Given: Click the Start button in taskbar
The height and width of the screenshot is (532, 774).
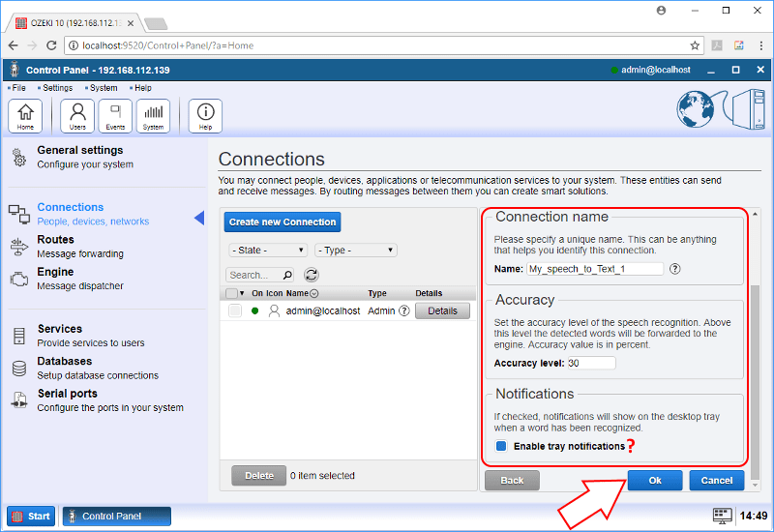Looking at the screenshot, I should coord(31,517).
